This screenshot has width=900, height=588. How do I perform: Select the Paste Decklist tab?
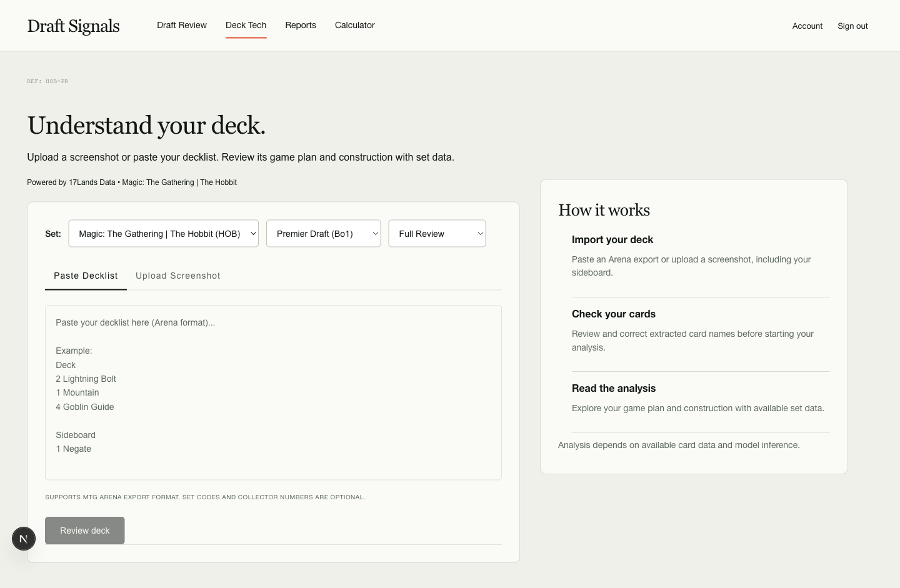[86, 276]
